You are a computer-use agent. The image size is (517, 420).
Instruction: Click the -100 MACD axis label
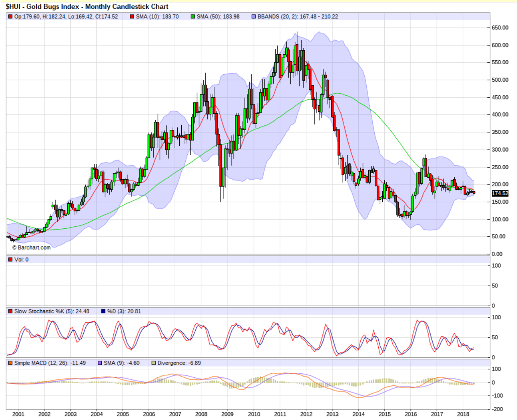tap(497, 396)
